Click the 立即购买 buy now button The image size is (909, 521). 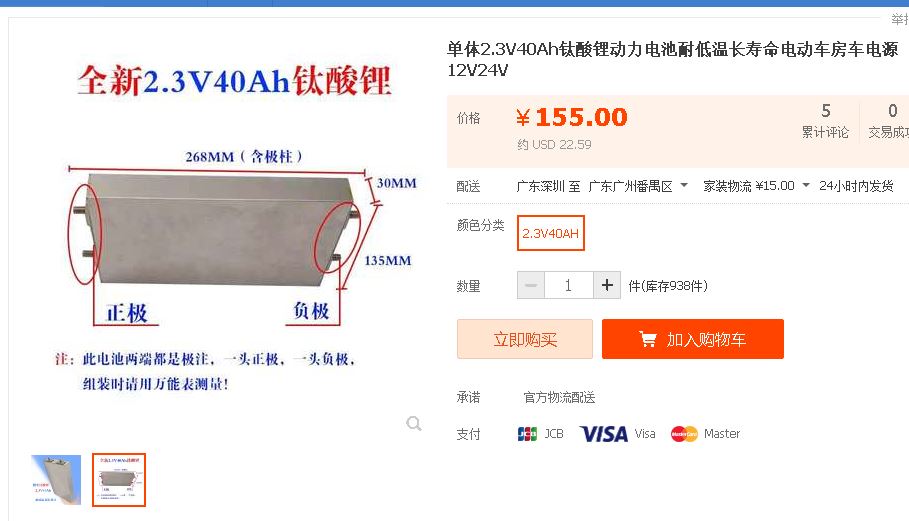(x=525, y=339)
